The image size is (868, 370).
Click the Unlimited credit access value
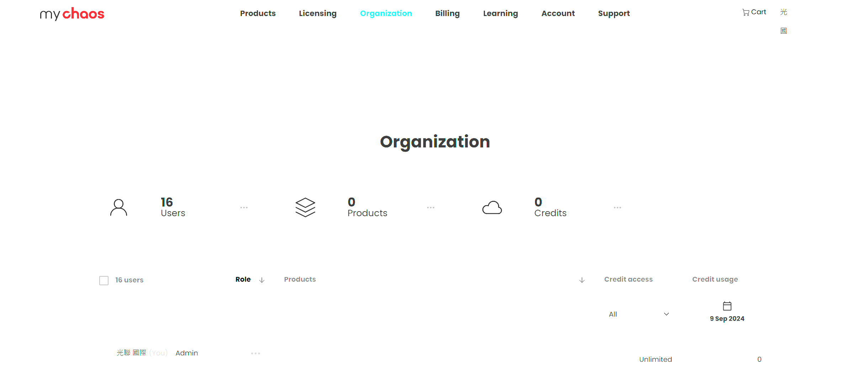click(x=656, y=360)
